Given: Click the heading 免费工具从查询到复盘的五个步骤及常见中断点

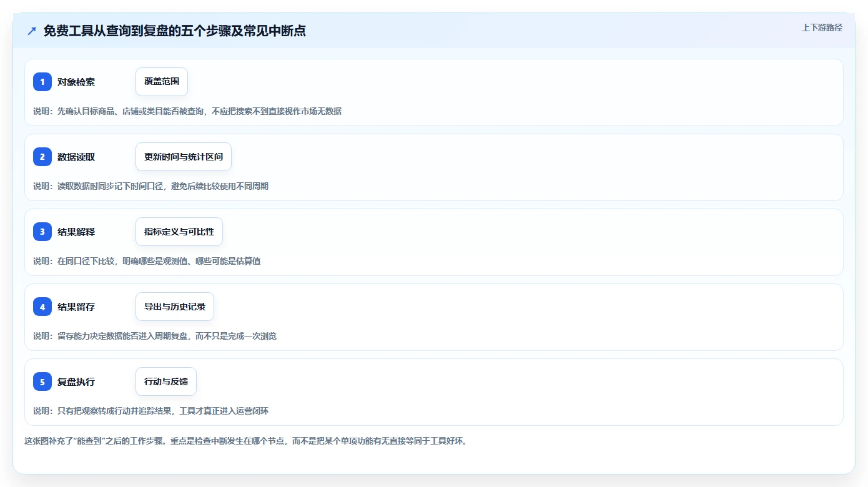Looking at the screenshot, I should click(175, 31).
